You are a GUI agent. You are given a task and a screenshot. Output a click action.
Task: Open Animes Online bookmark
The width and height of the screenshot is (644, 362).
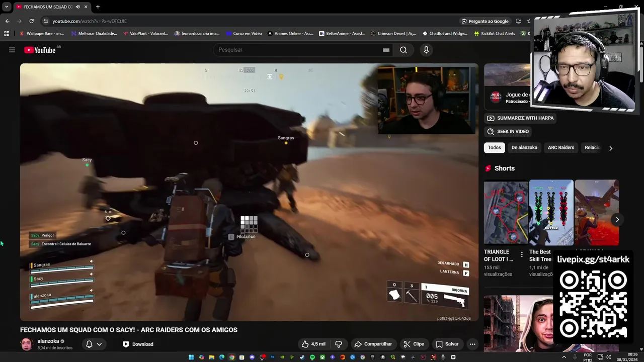290,34
